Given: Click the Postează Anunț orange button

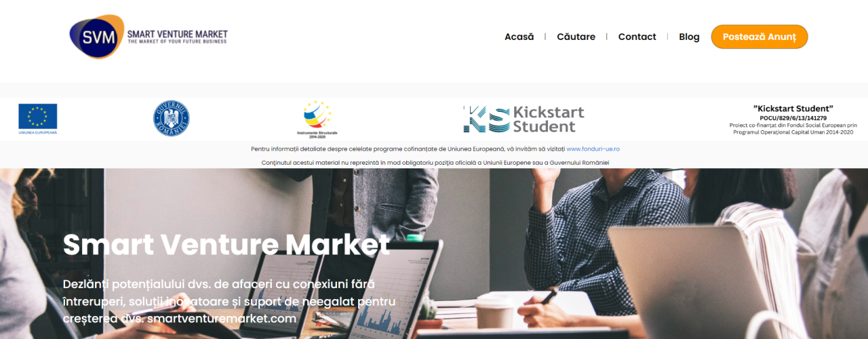Looking at the screenshot, I should [759, 37].
